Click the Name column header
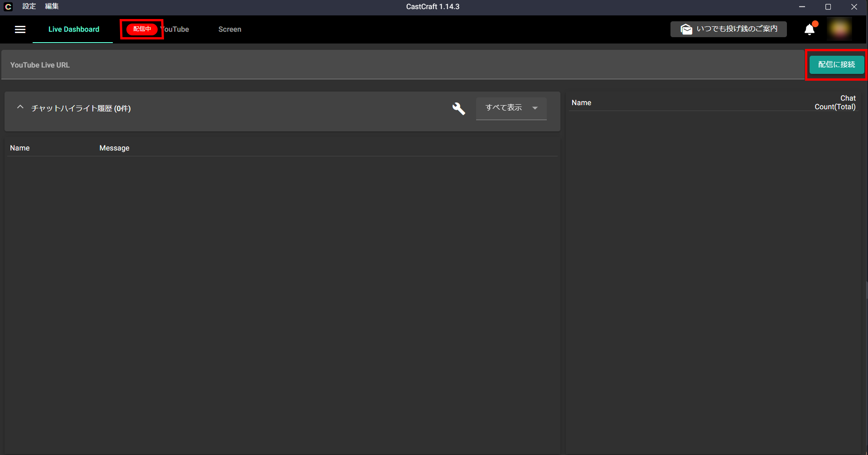This screenshot has height=455, width=868. coord(20,148)
